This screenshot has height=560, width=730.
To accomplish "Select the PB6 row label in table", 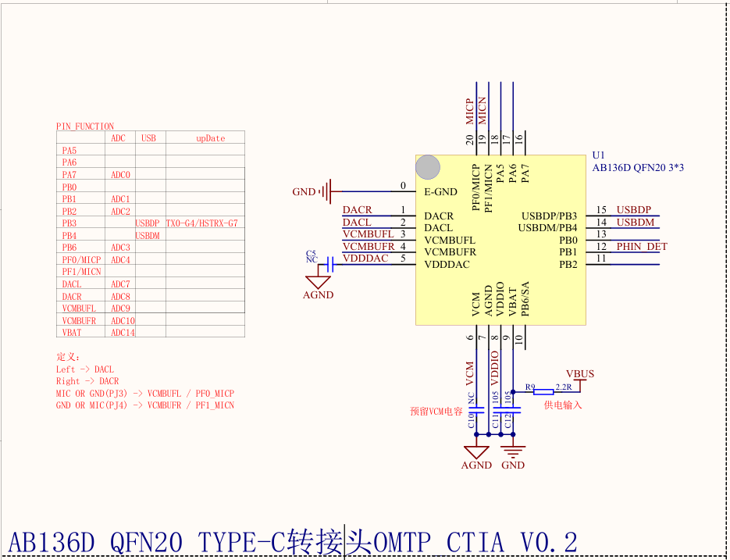I will pos(69,248).
